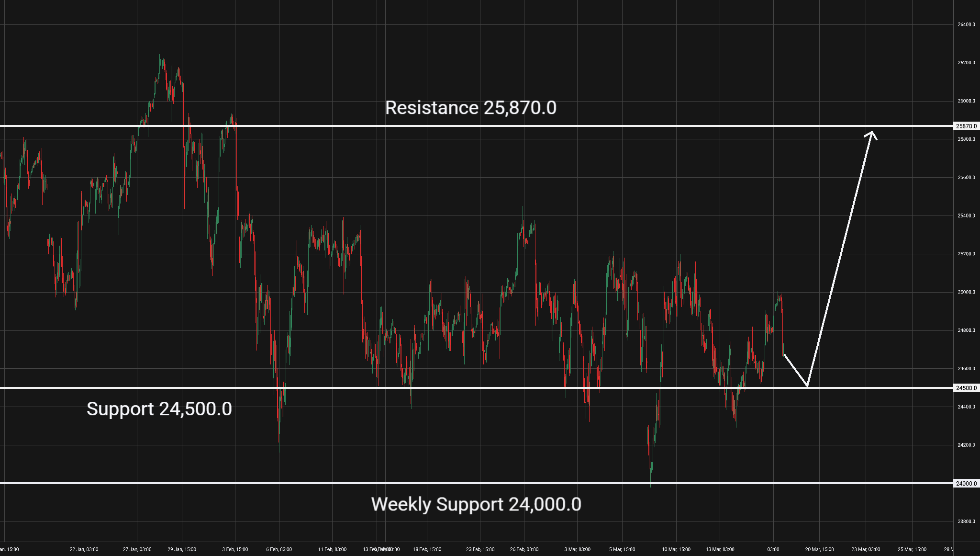
Task: Select the 22 Jan, 03:00 time label
Action: point(84,549)
